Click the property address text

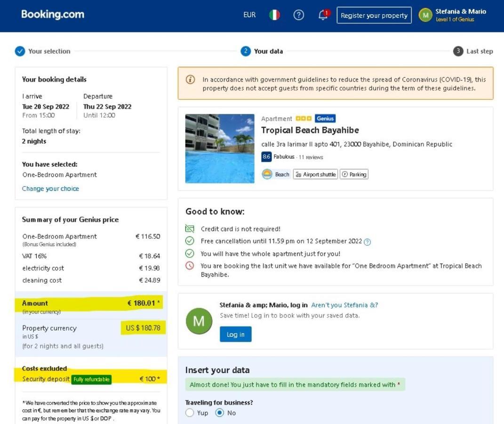pyautogui.click(x=357, y=144)
